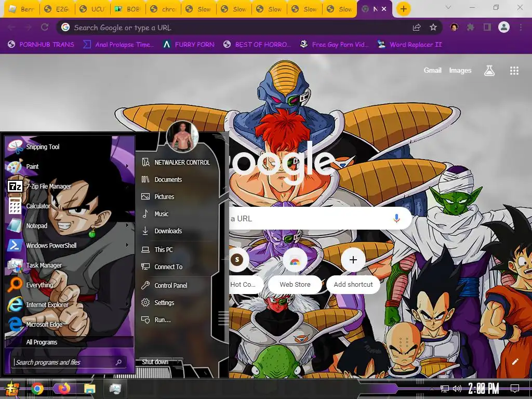The image size is (532, 399).
Task: Click the start menu user account picture
Action: 182,137
